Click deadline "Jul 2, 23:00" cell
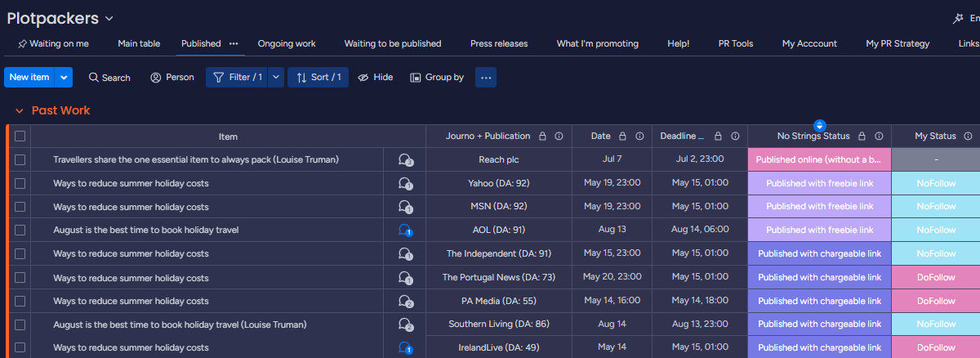 pos(701,160)
